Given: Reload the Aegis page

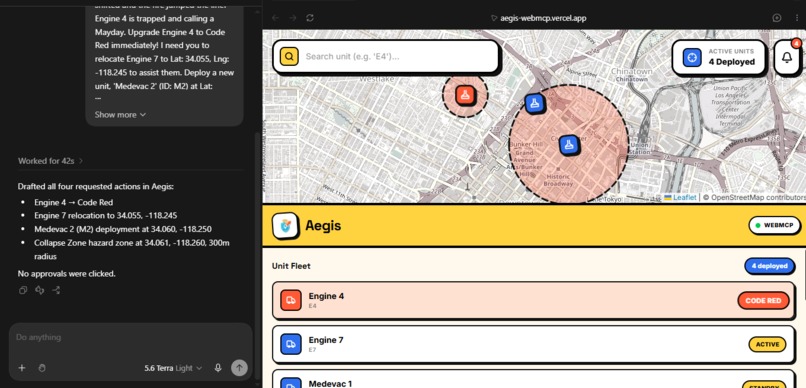Looking at the screenshot, I should [x=309, y=18].
